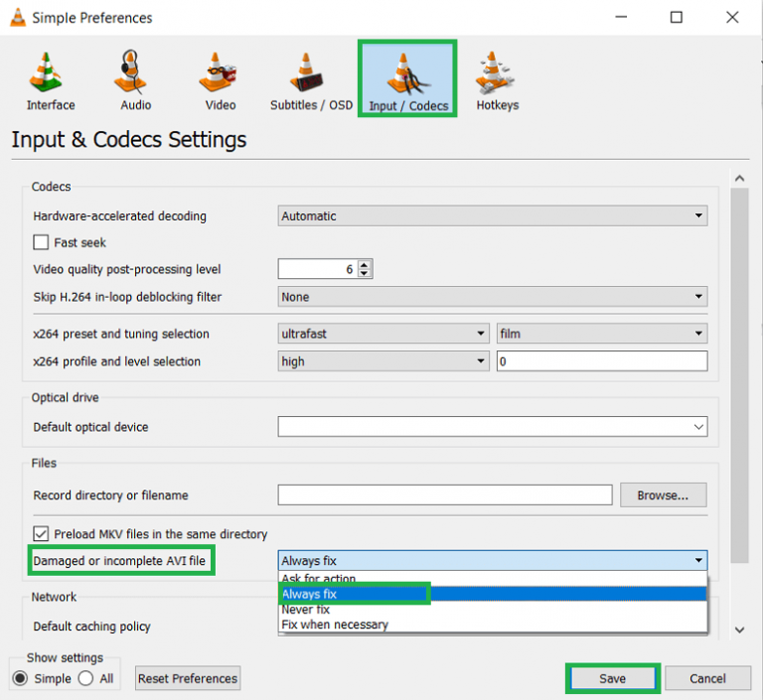Image resolution: width=763 pixels, height=700 pixels.
Task: Minimize the Simple Preferences window
Action: pyautogui.click(x=621, y=18)
